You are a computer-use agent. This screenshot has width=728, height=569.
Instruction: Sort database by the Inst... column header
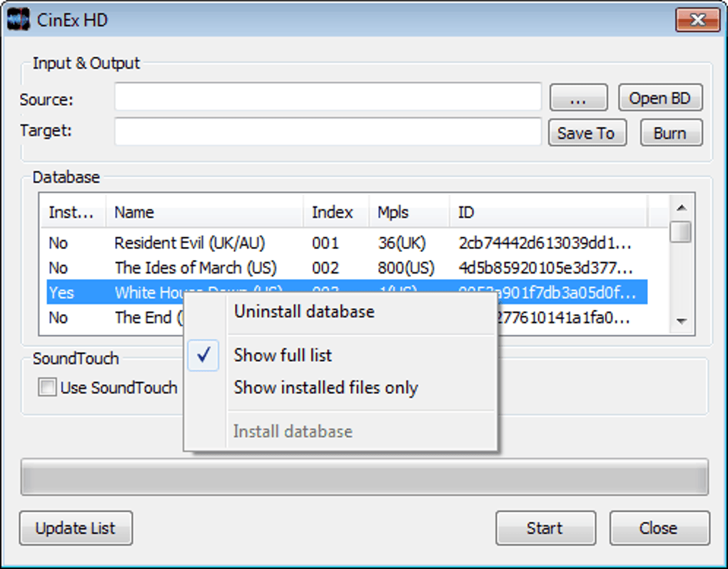[74, 212]
